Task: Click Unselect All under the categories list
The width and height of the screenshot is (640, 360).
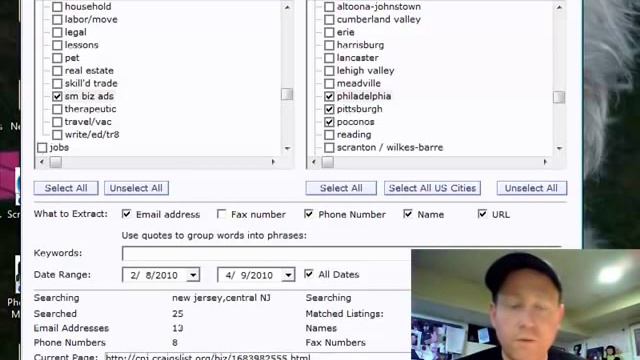Action: click(136, 188)
